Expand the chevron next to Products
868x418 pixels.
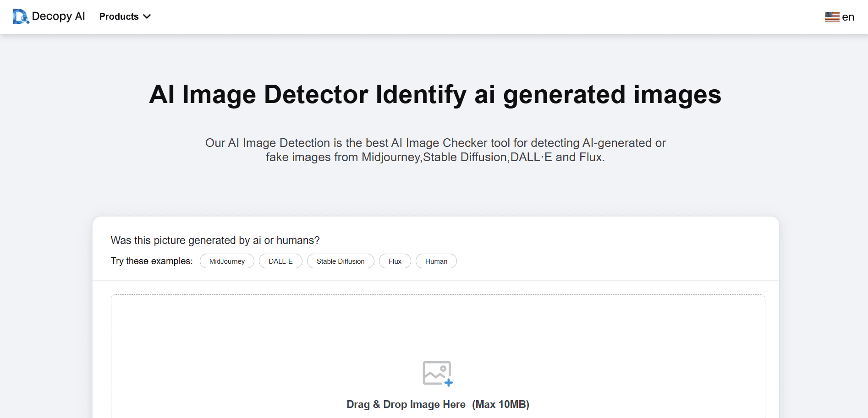click(147, 16)
